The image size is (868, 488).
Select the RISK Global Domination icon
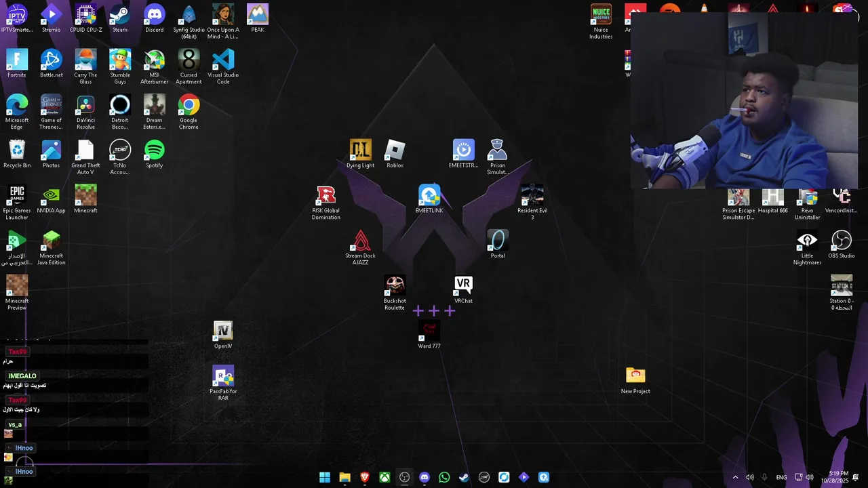tap(326, 203)
